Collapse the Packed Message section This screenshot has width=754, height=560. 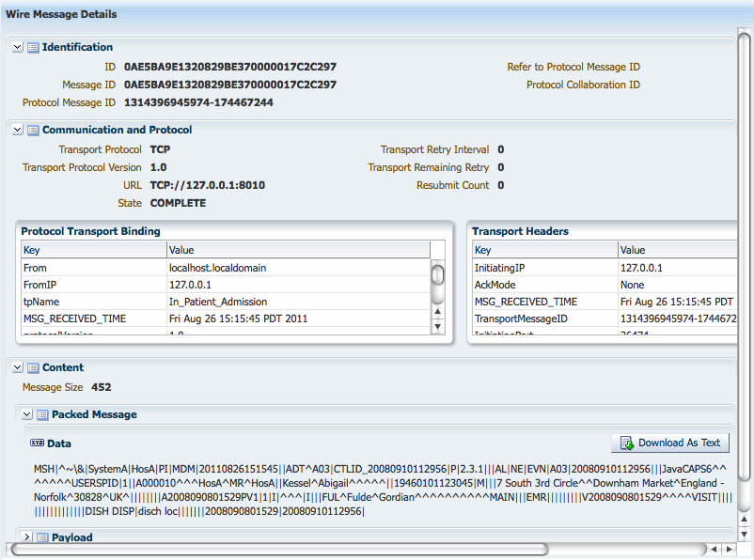click(x=27, y=414)
